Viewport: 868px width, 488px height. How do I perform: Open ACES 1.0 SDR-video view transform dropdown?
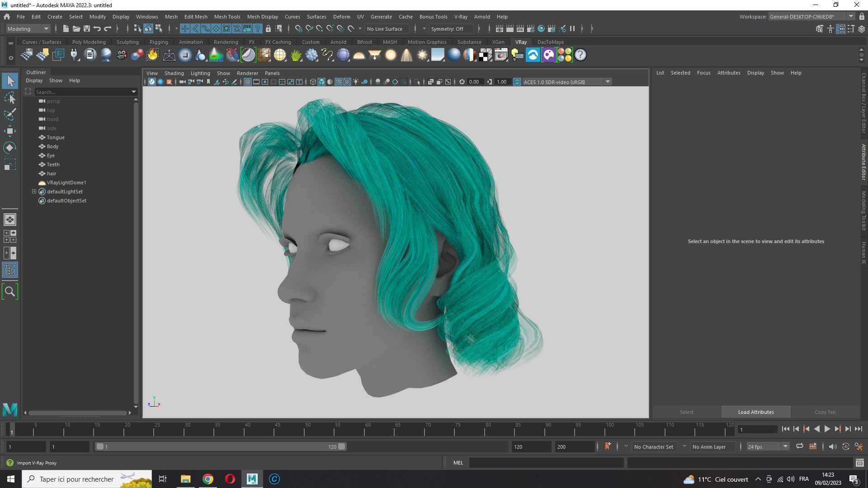pyautogui.click(x=567, y=82)
